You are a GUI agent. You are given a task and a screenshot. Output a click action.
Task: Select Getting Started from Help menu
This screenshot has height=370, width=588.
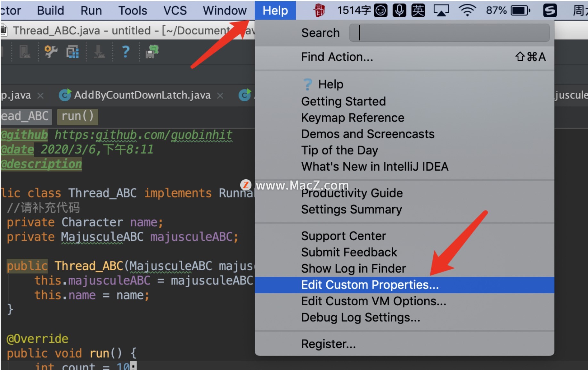tap(404, 101)
